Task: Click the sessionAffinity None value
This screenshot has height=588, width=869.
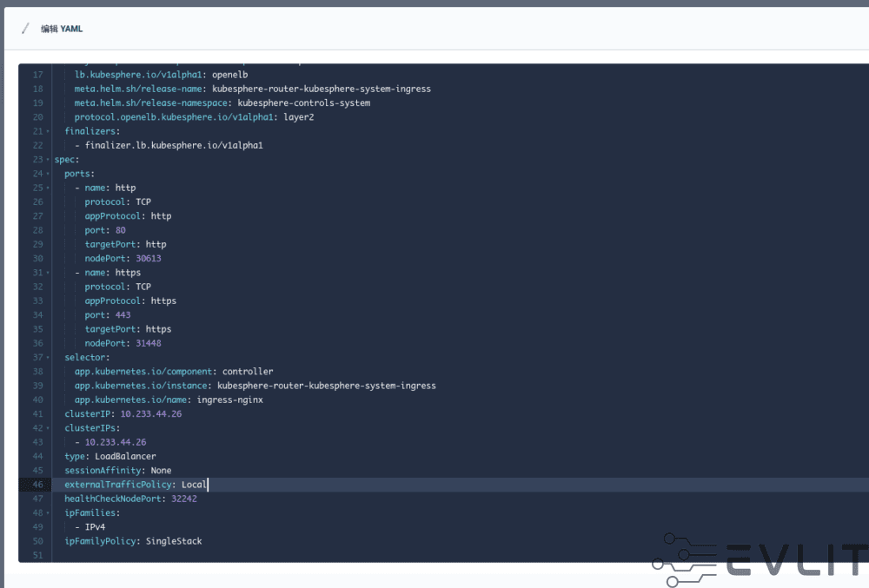Action: 161,470
